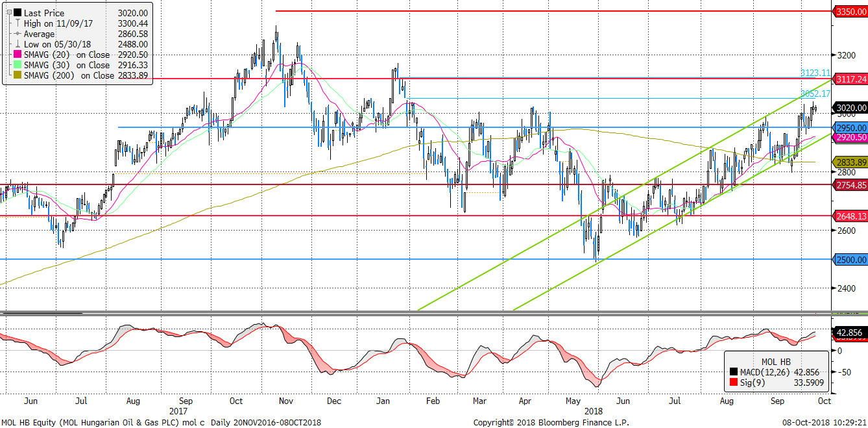868x428 pixels.
Task: Click the Mar month label on the time axis
Action: [479, 401]
